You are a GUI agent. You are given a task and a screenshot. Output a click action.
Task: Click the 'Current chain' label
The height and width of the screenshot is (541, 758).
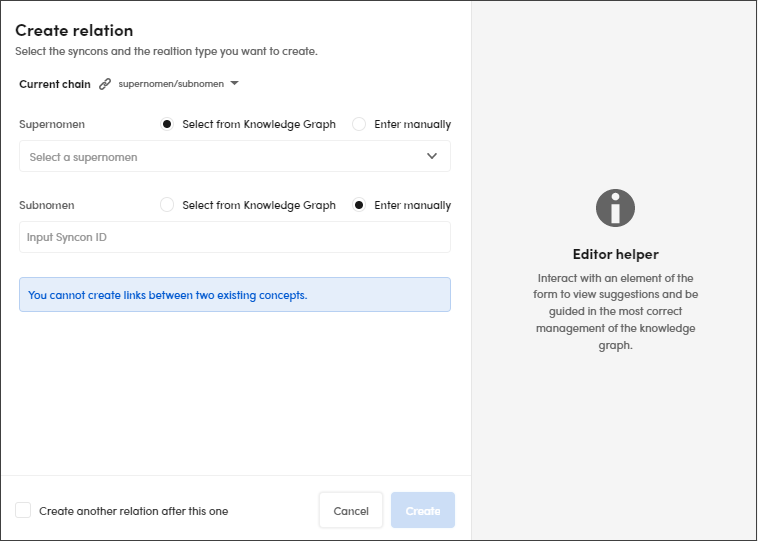pos(55,84)
